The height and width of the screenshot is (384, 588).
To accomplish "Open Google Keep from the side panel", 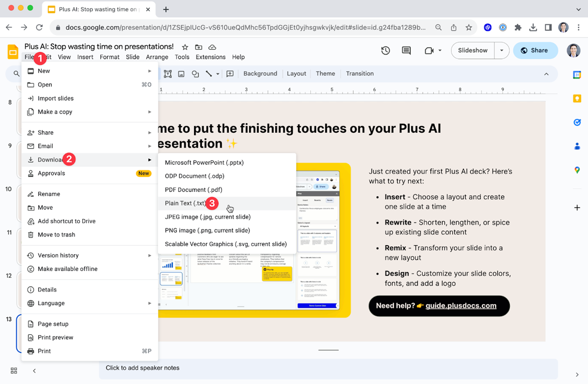I will [x=577, y=98].
